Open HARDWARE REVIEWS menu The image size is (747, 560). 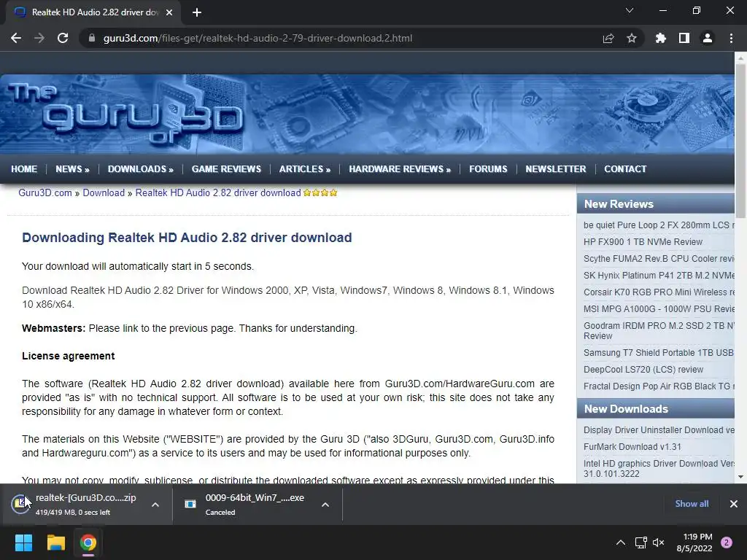click(x=400, y=169)
